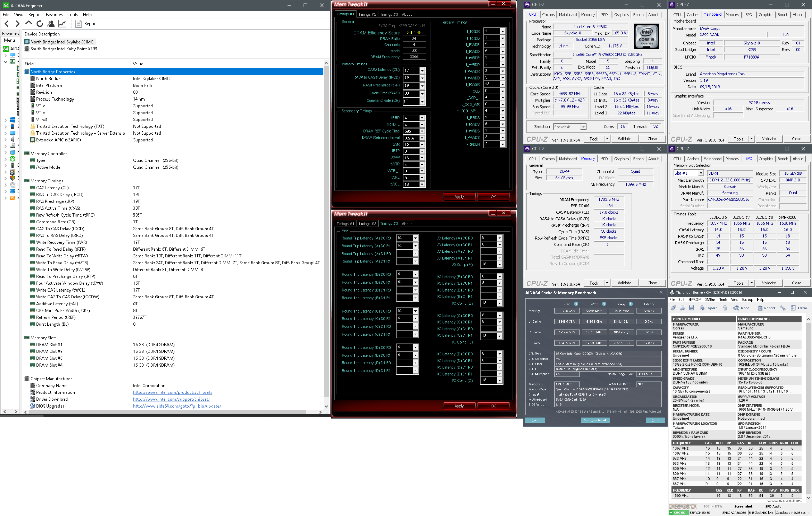Open the Thaiphoon Burner open folder icon

(683, 308)
